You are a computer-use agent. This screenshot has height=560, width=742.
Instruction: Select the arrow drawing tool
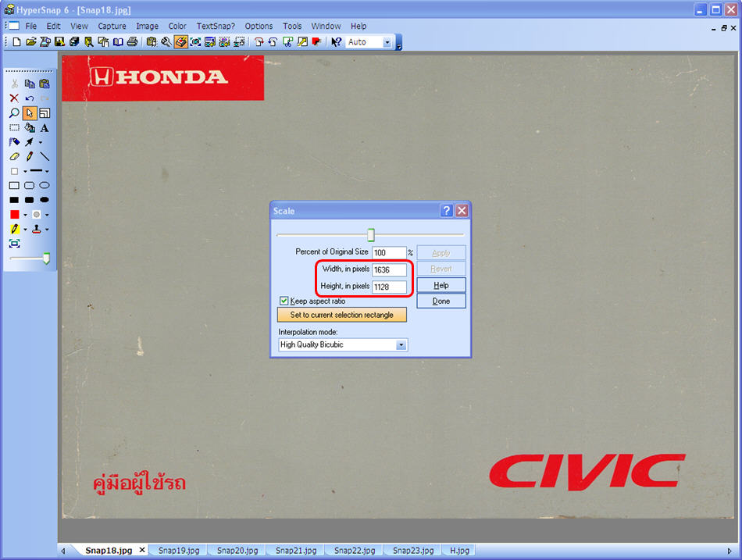pos(30,142)
